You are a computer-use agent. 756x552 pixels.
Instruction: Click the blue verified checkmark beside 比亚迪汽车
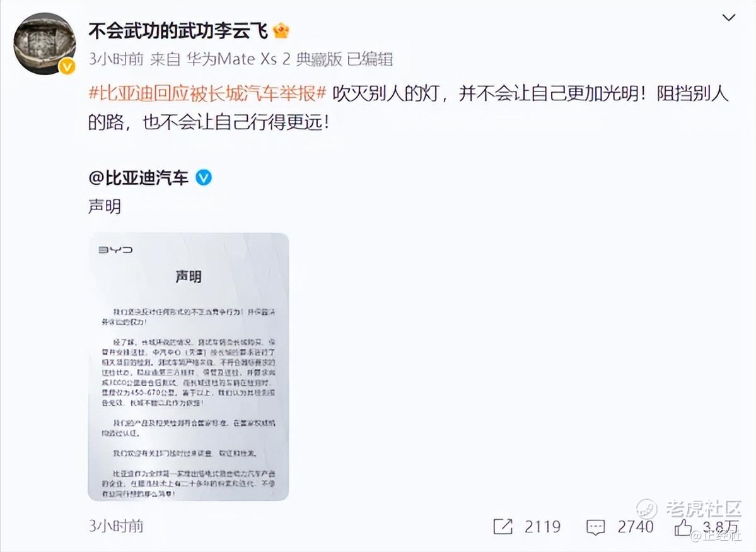coord(204,178)
